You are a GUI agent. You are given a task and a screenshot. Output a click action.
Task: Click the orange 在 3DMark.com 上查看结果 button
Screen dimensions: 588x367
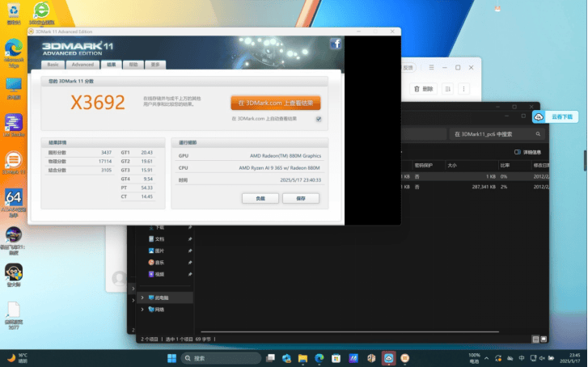(276, 103)
